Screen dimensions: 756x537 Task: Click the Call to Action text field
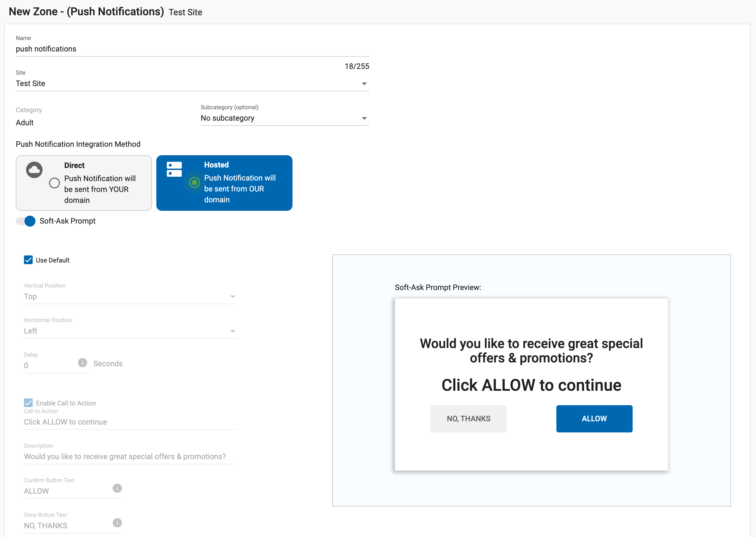(x=130, y=422)
